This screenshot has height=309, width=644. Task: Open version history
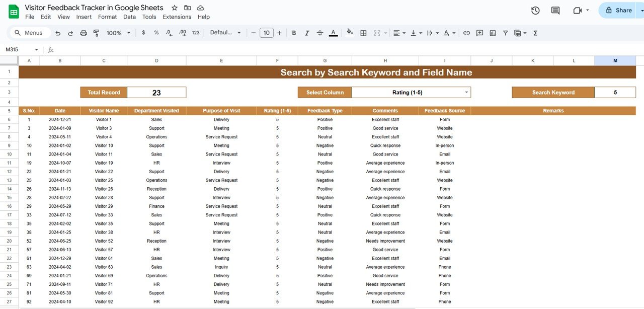pos(535,10)
